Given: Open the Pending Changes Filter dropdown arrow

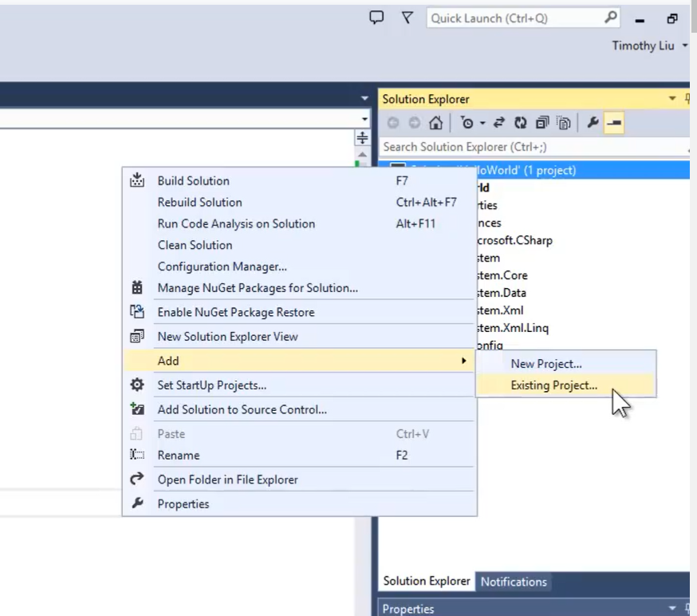Looking at the screenshot, I should click(x=482, y=123).
